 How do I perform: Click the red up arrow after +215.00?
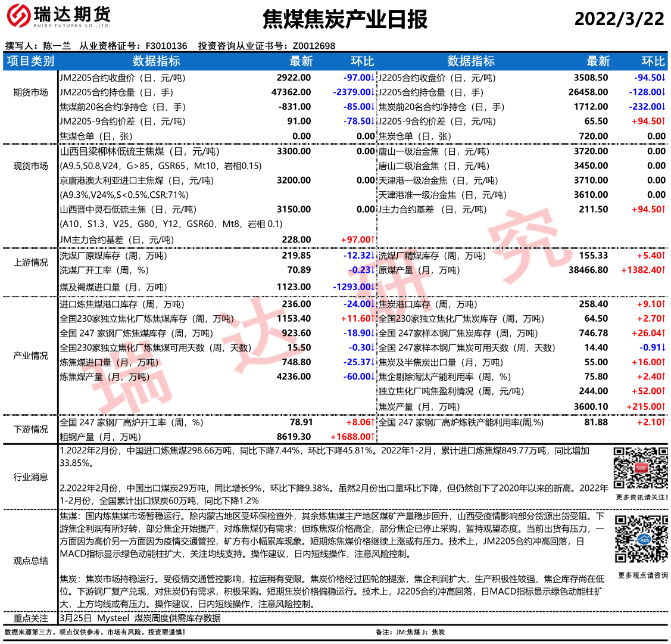pos(663,407)
